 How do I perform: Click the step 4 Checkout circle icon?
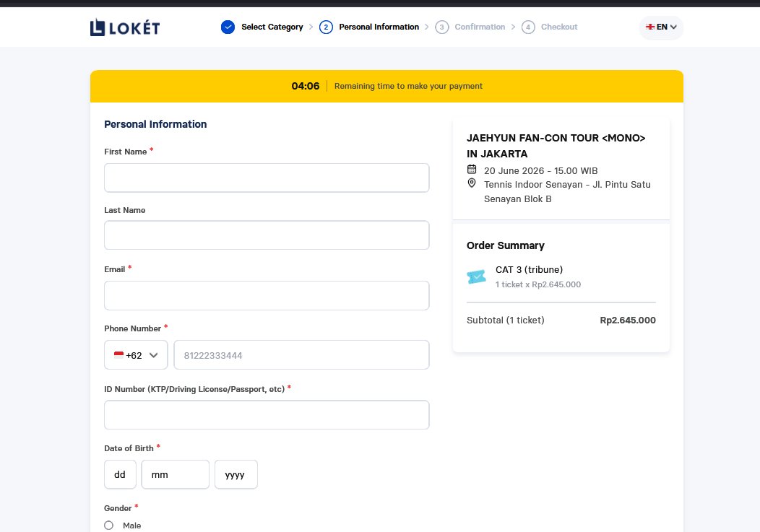pyautogui.click(x=528, y=27)
